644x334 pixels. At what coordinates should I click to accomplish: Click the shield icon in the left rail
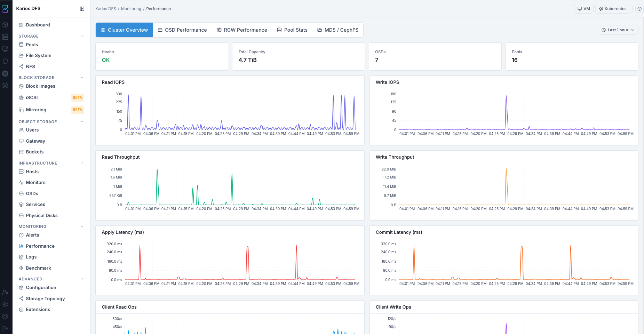coord(5,61)
